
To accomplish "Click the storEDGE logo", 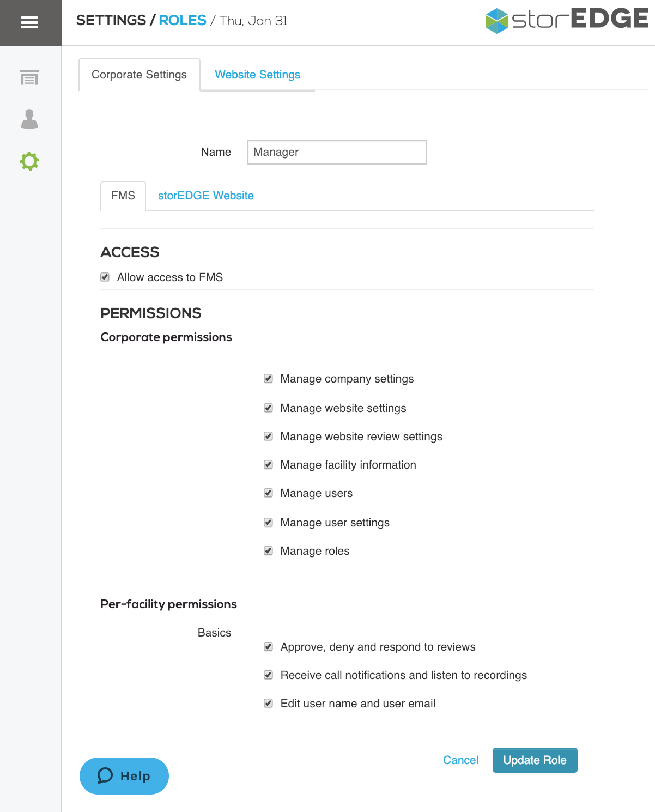I will 567,20.
